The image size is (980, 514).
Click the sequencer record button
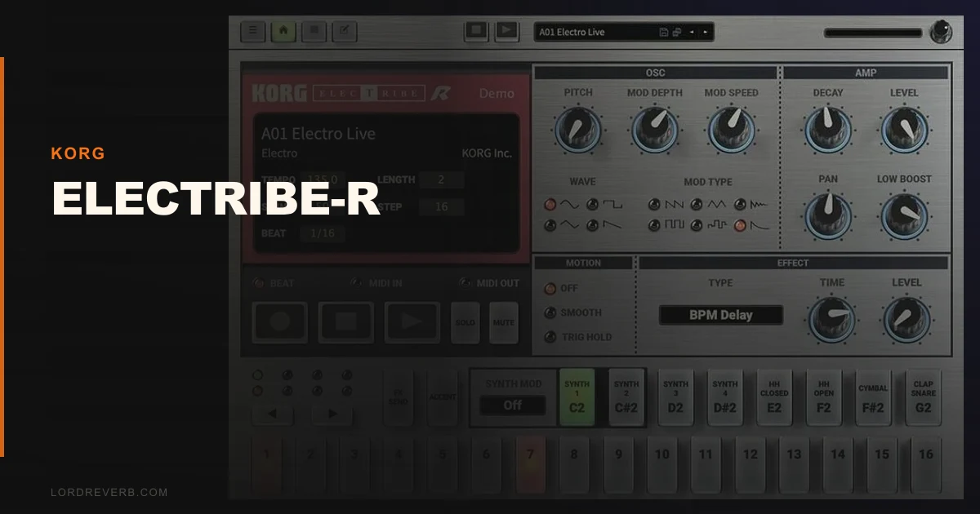[279, 322]
